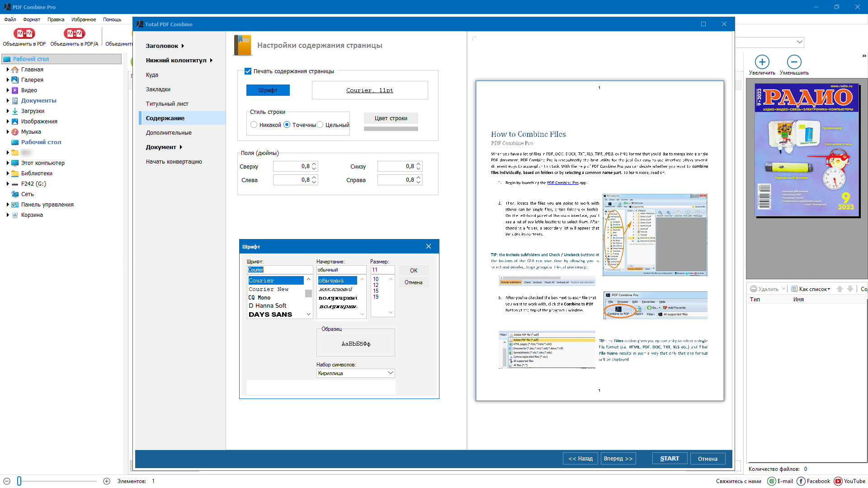Click the E-mail contact icon
This screenshot has height=488, width=868.
pyautogui.click(x=772, y=481)
